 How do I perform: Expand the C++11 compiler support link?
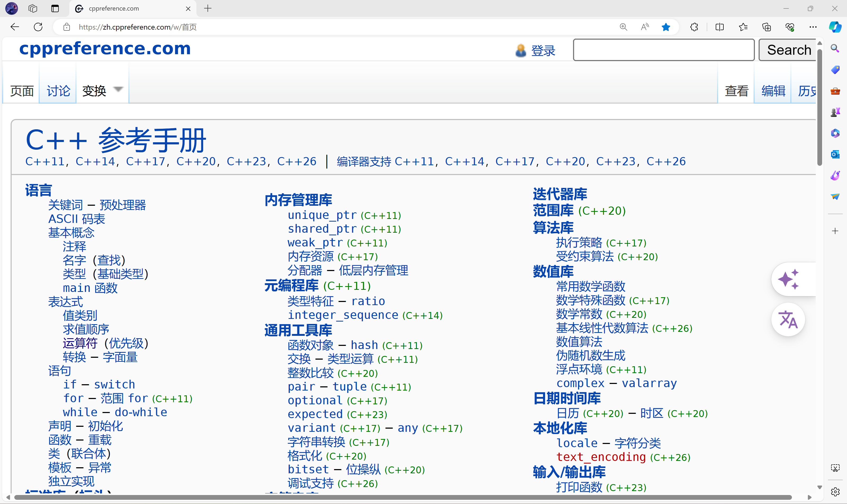pyautogui.click(x=416, y=161)
